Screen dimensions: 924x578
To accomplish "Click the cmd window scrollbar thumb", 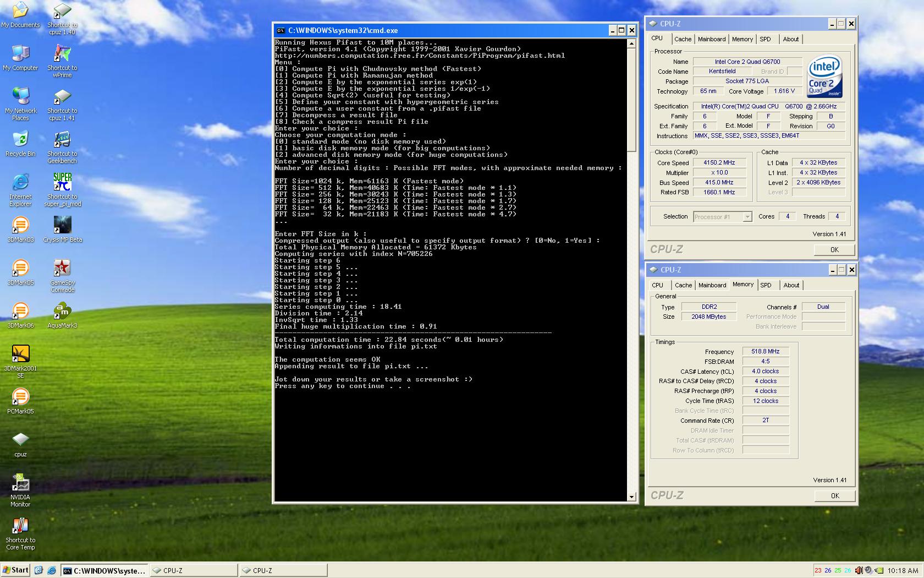I will tap(631, 99).
